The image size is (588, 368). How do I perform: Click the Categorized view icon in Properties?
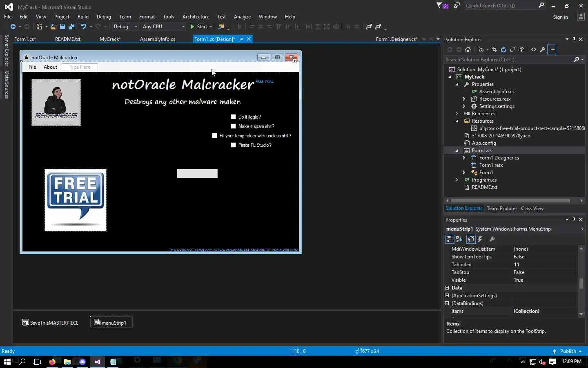[x=450, y=239]
